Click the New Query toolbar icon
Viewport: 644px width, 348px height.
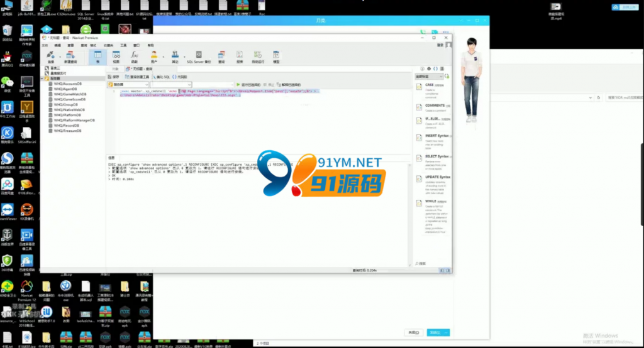(70, 57)
